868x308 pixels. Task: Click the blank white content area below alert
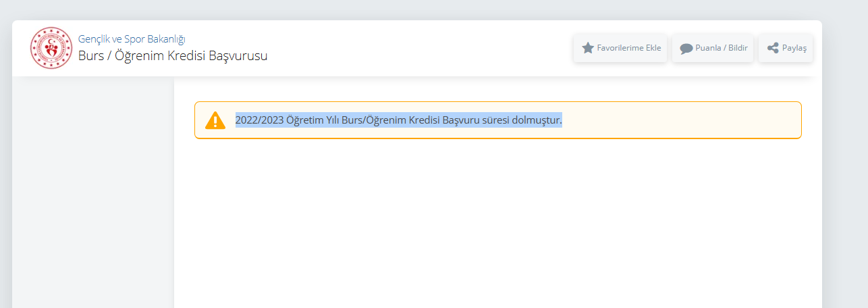(x=497, y=223)
